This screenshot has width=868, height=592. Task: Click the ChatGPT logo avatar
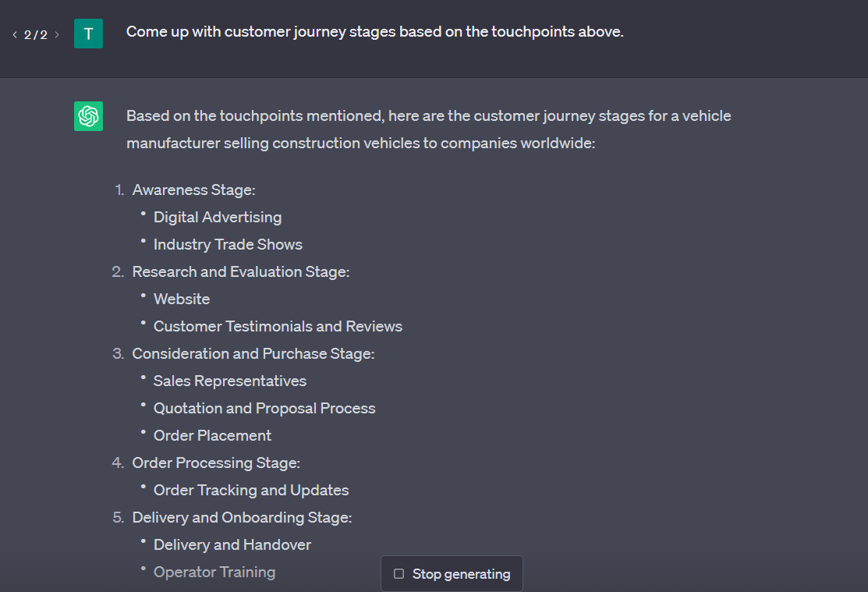(89, 116)
